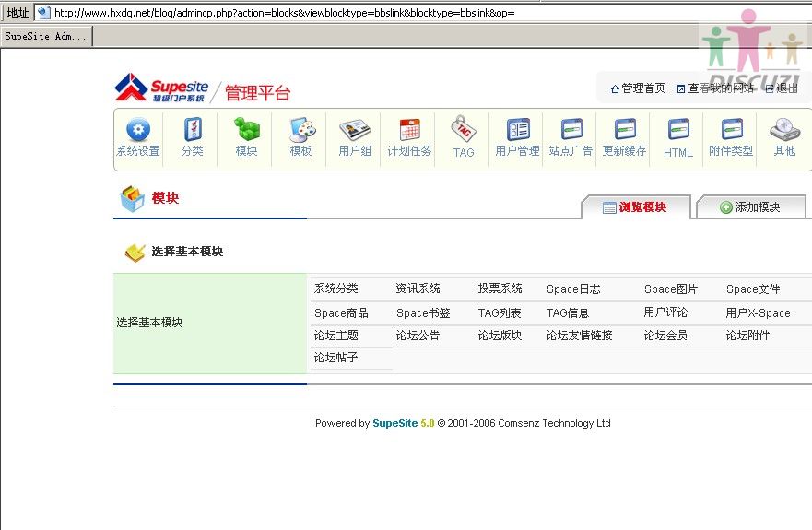This screenshot has height=530, width=812.
Task: Click the 选择基本模块 section heading
Action: [x=187, y=252]
